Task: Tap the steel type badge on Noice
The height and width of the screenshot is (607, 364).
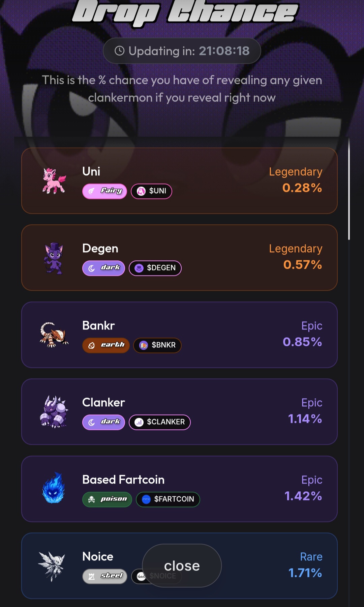Action: pyautogui.click(x=104, y=576)
